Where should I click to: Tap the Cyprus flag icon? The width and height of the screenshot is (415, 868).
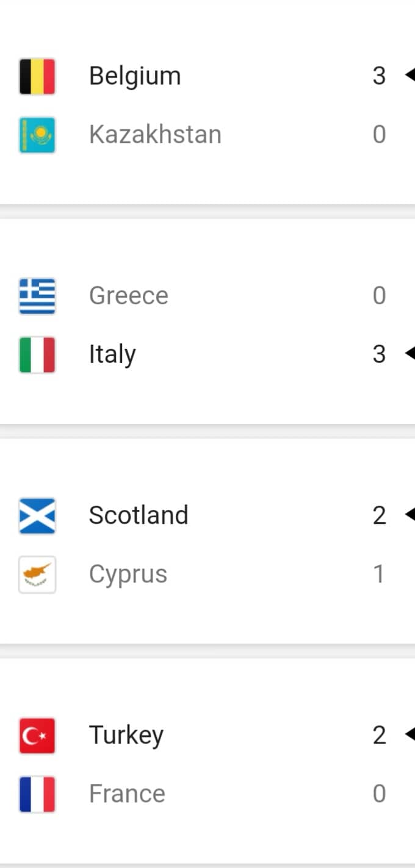(37, 574)
